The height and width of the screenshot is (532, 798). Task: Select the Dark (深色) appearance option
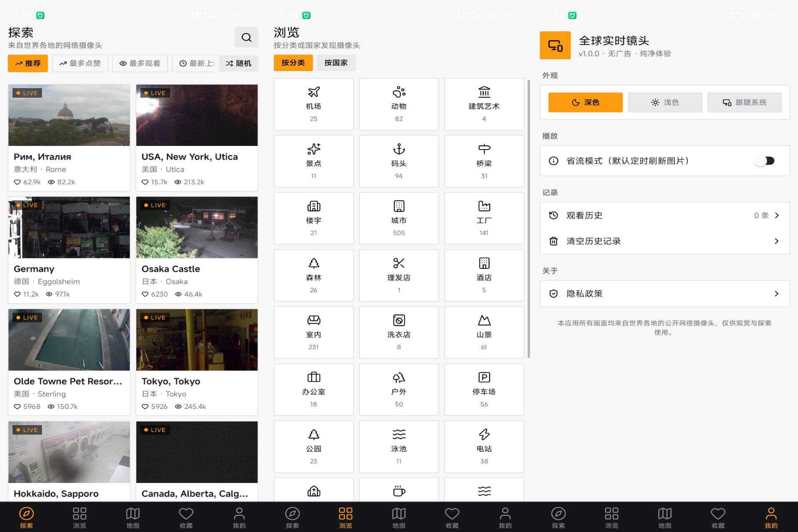coord(585,102)
